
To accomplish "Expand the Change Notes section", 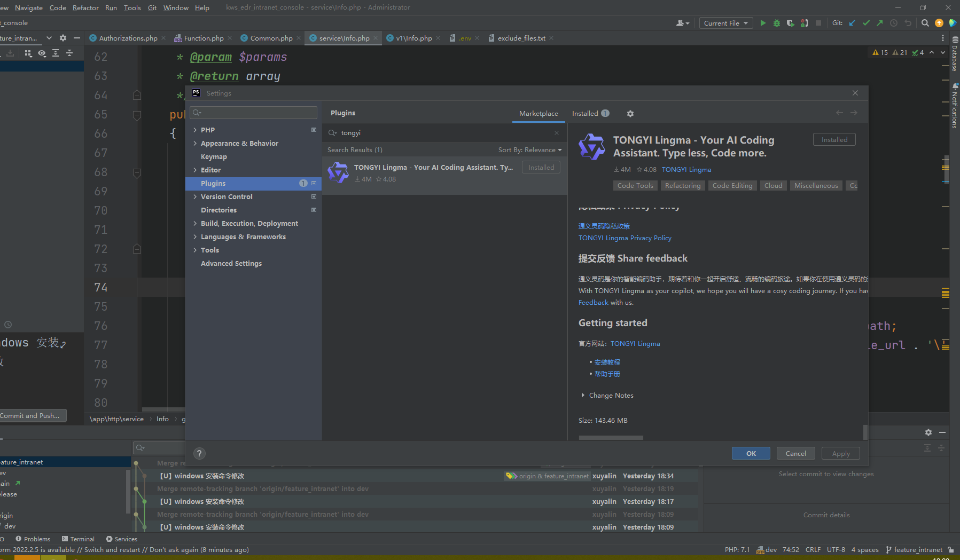I will [583, 396].
